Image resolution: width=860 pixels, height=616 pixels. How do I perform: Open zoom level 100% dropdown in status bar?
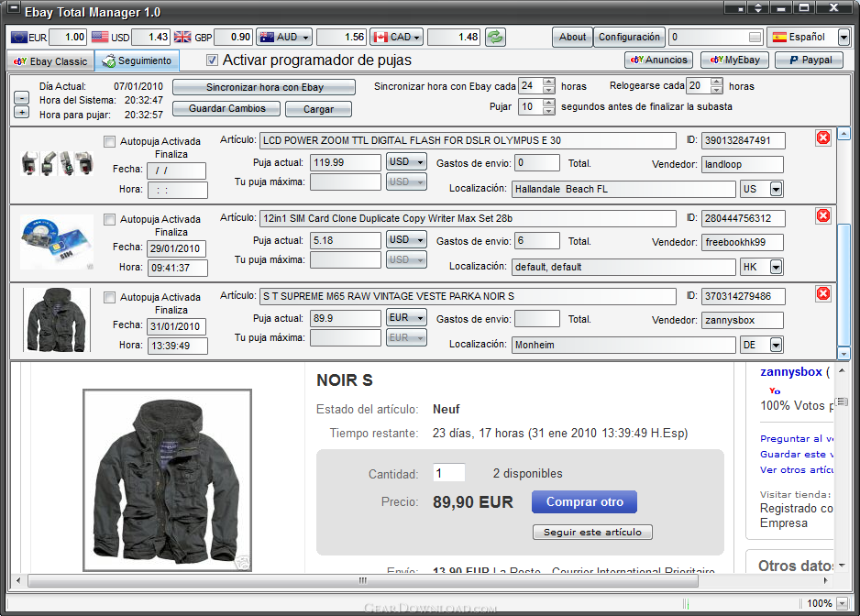coord(842,603)
